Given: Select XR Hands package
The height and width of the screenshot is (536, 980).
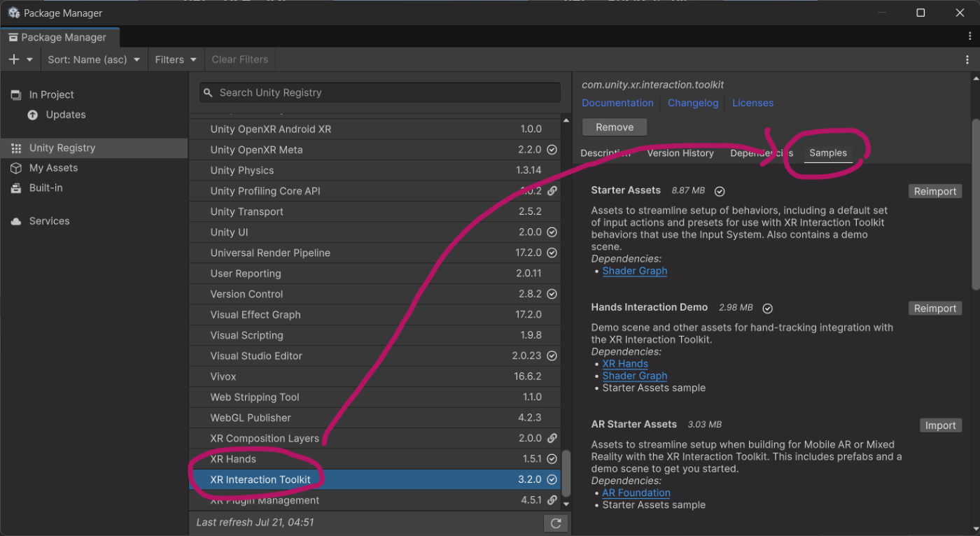Looking at the screenshot, I should (375, 459).
